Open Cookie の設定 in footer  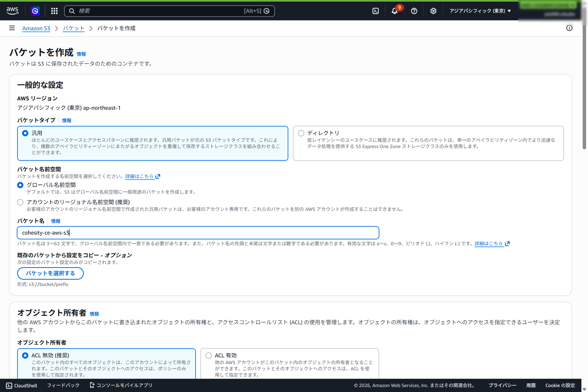click(560, 385)
